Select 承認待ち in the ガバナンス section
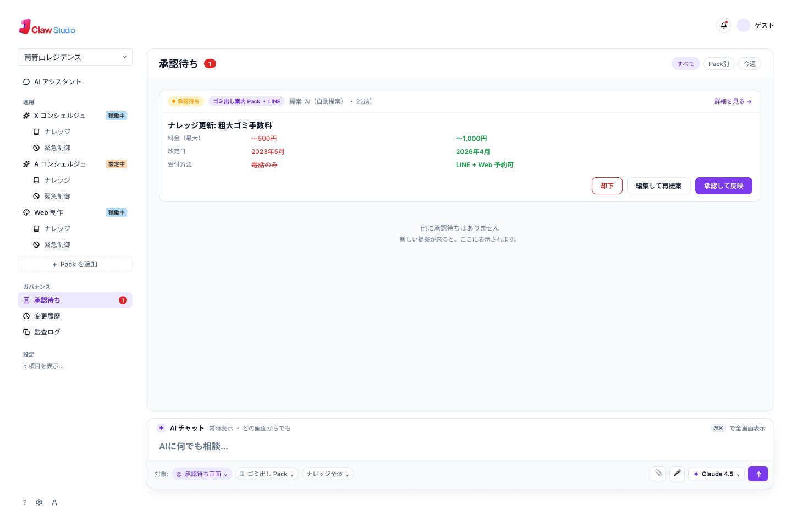Screen dimensions: 792x532 coord(75,300)
